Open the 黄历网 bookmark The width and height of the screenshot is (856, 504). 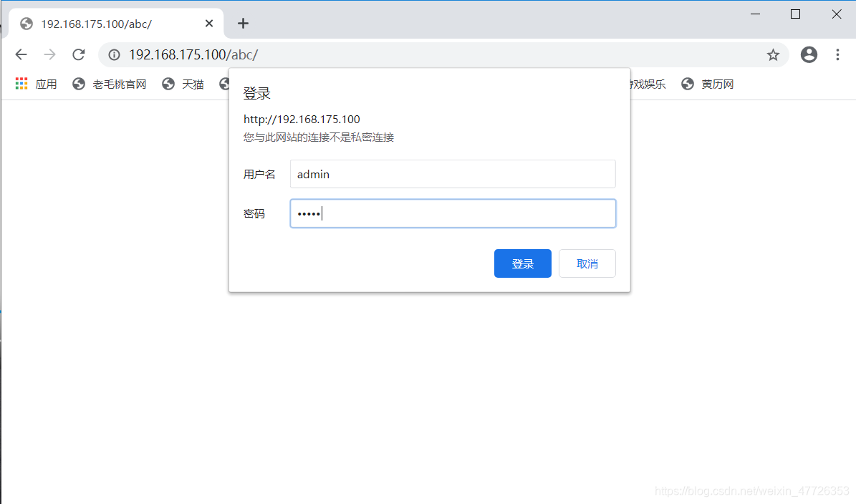(708, 84)
